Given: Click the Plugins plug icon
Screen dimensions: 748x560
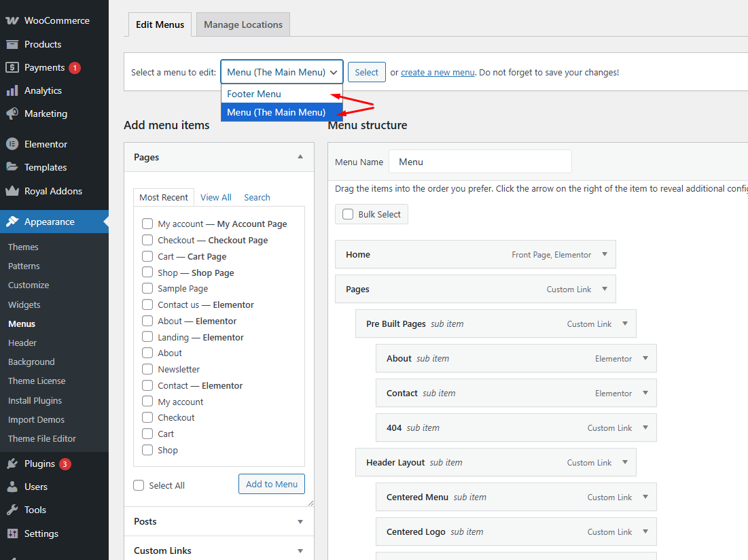Looking at the screenshot, I should tap(12, 463).
